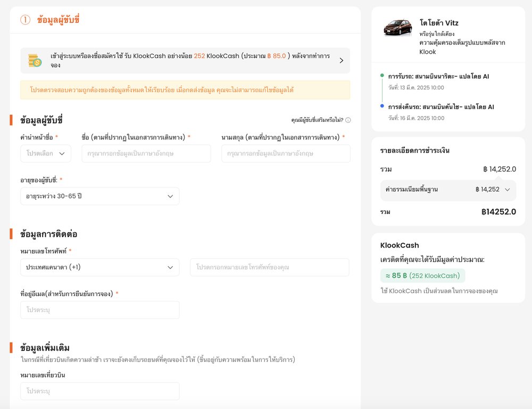Click the email address input field

pos(99,310)
